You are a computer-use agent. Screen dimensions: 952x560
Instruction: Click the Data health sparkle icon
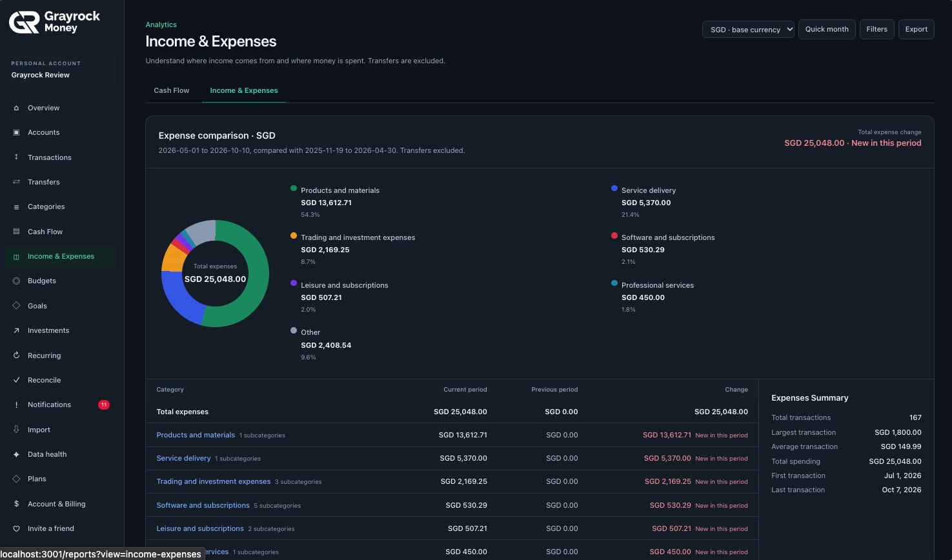click(16, 454)
